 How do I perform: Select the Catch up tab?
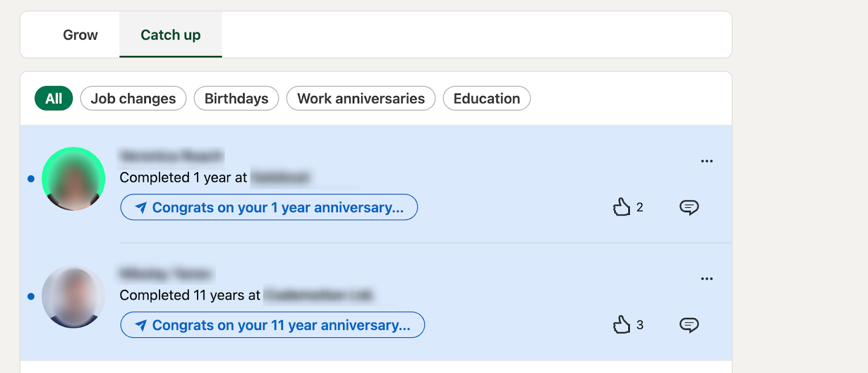coord(170,35)
